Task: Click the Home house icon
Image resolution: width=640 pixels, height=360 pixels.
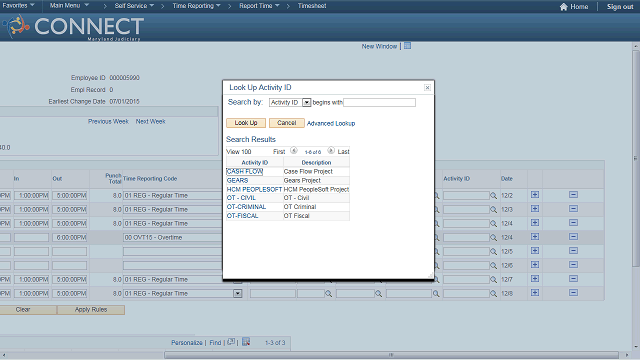Action: point(564,7)
